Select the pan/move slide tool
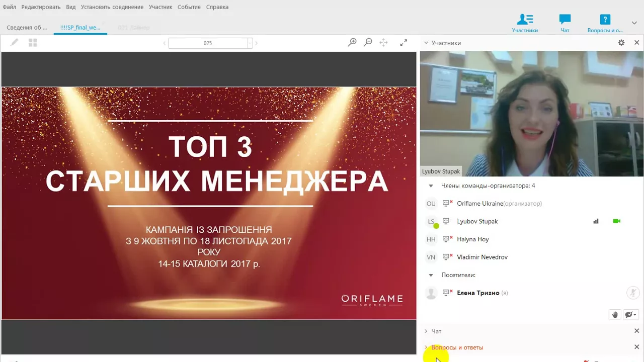 tap(383, 43)
